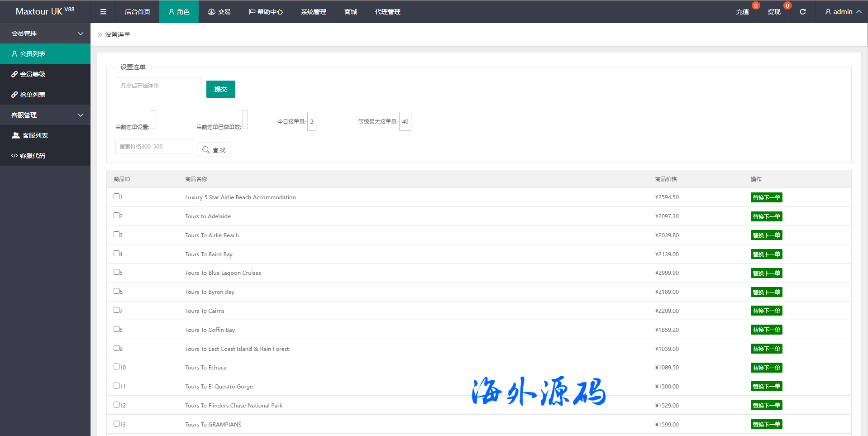Open 抢单列表 in the sidebar

pos(33,95)
